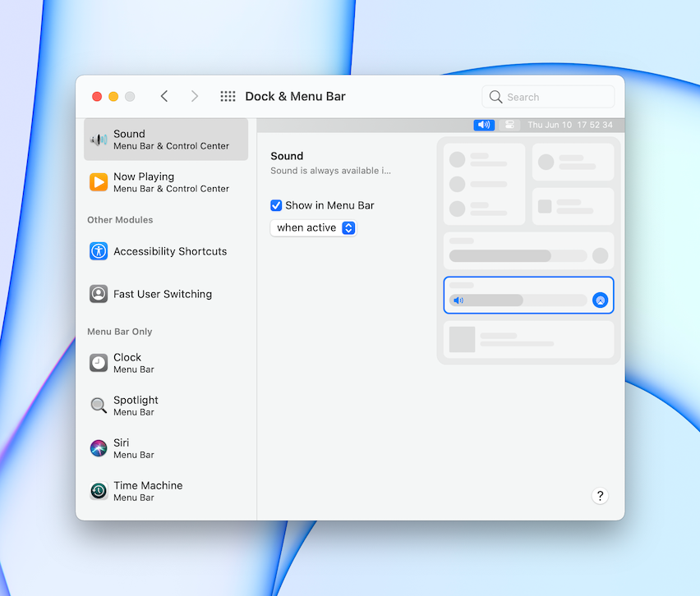The image size is (700, 596).
Task: Open the help button
Action: click(600, 496)
